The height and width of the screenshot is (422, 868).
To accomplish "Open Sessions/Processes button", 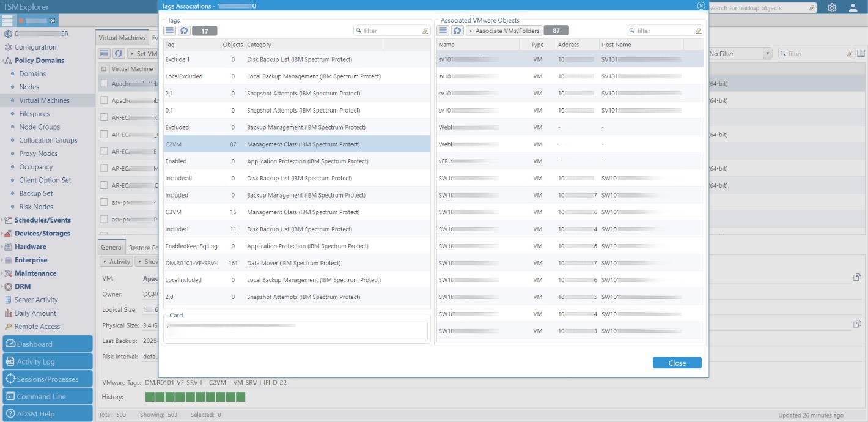I will pyautogui.click(x=48, y=379).
